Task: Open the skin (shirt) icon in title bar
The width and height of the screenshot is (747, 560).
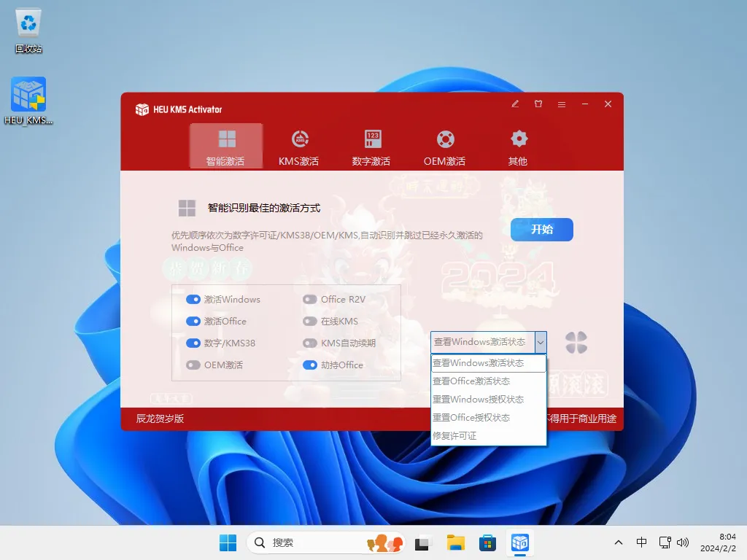Action: point(538,104)
